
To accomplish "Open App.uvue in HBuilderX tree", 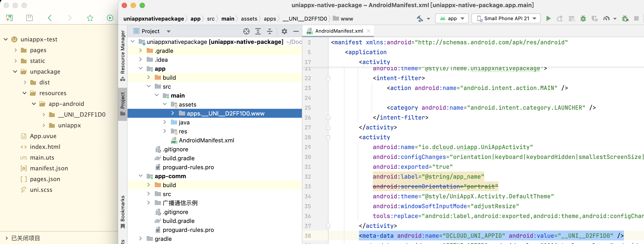I will point(43,136).
